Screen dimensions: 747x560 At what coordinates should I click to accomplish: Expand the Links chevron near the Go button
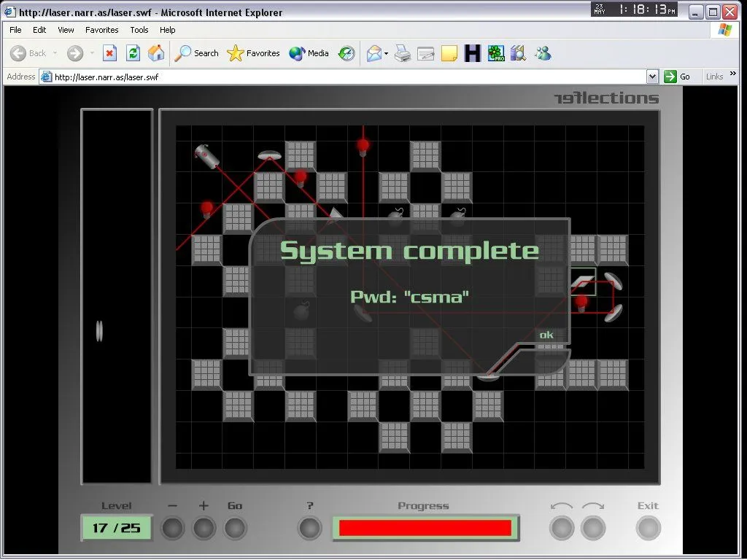(x=733, y=76)
